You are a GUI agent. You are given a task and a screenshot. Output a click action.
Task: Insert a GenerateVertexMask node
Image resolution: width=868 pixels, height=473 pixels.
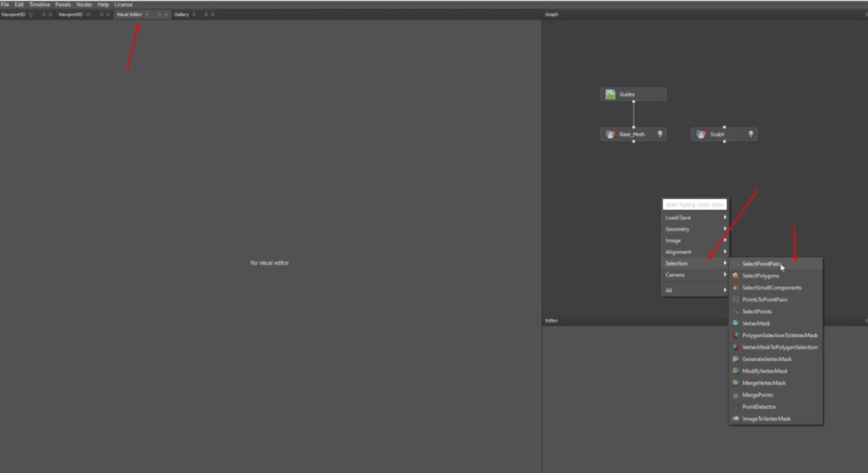click(x=766, y=359)
